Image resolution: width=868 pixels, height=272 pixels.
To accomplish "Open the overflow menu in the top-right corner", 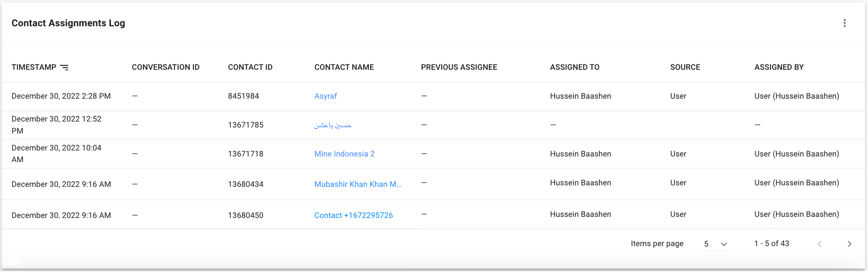I will 845,23.
